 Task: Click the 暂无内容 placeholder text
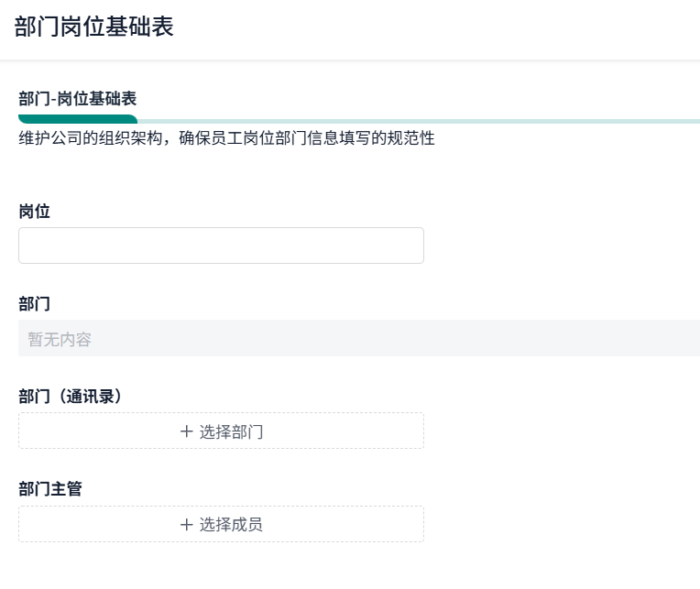[x=60, y=340]
